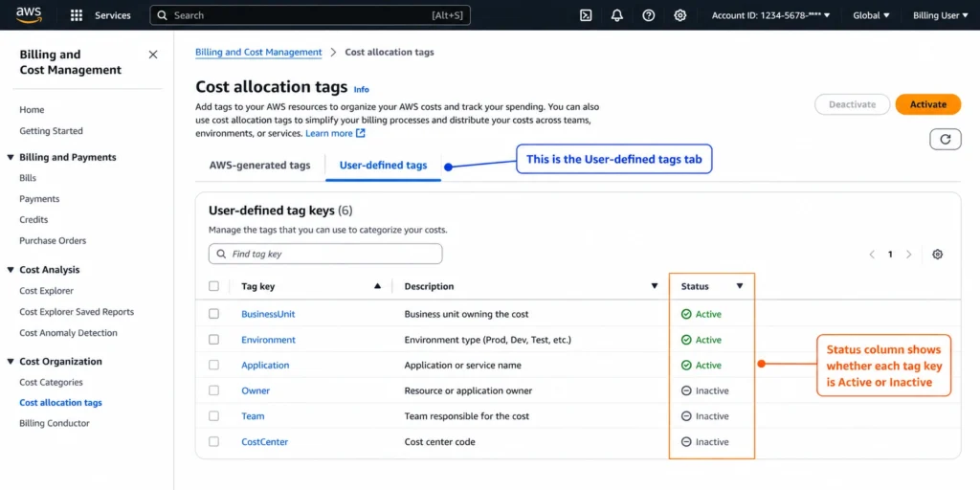The image size is (980, 490).
Task: Open the Team tag key link
Action: [253, 416]
